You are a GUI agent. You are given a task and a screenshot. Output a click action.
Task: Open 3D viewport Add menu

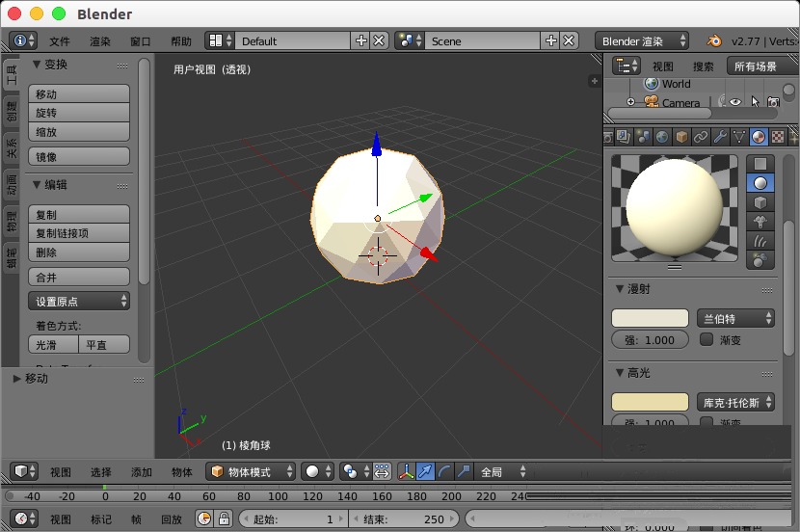tap(142, 472)
